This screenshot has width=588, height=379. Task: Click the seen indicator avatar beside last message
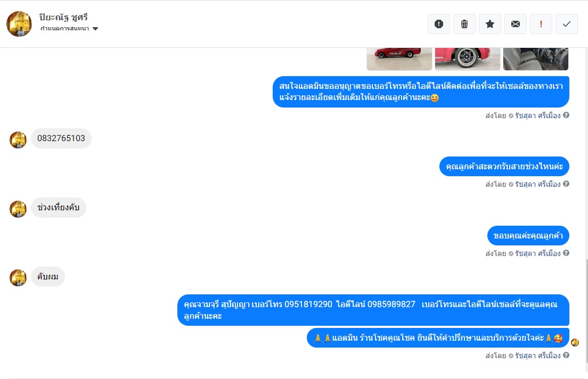575,342
